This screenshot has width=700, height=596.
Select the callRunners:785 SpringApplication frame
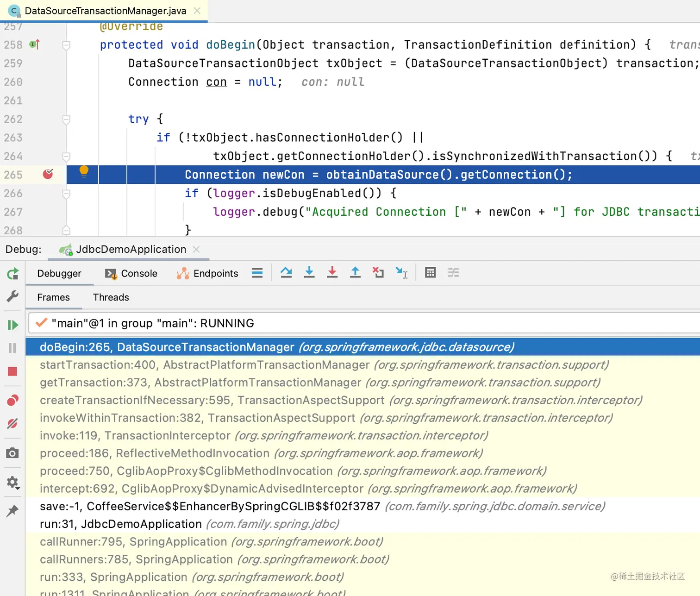coord(362,559)
